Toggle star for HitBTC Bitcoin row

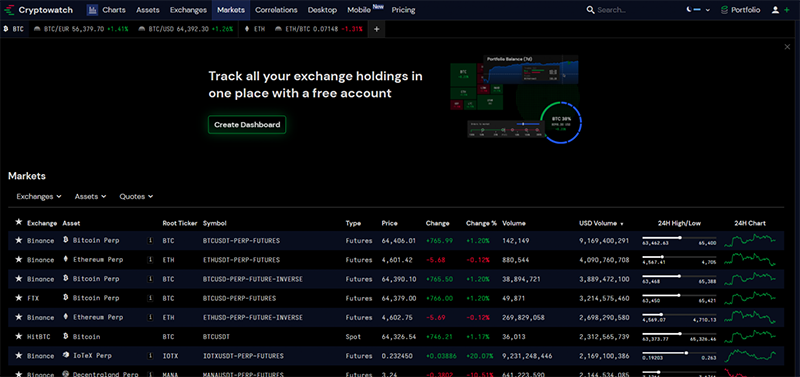18,336
